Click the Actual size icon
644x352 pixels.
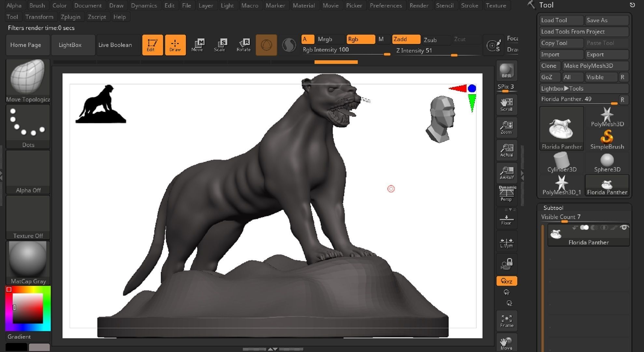[x=507, y=150]
